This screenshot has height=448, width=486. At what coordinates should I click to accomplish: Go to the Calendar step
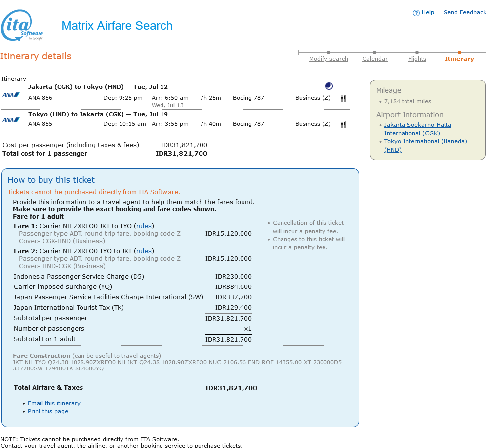375,59
